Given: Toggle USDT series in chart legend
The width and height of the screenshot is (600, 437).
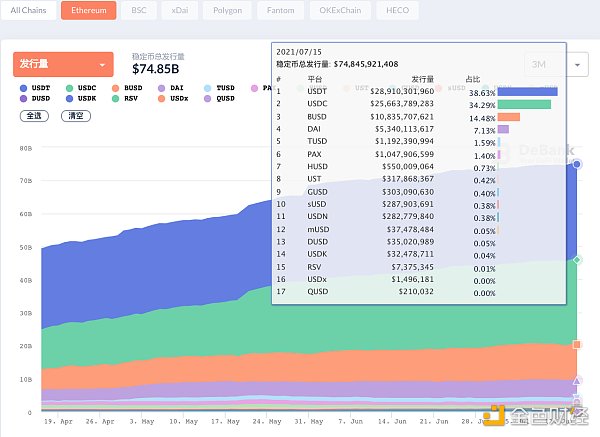Looking at the screenshot, I should pyautogui.click(x=38, y=88).
